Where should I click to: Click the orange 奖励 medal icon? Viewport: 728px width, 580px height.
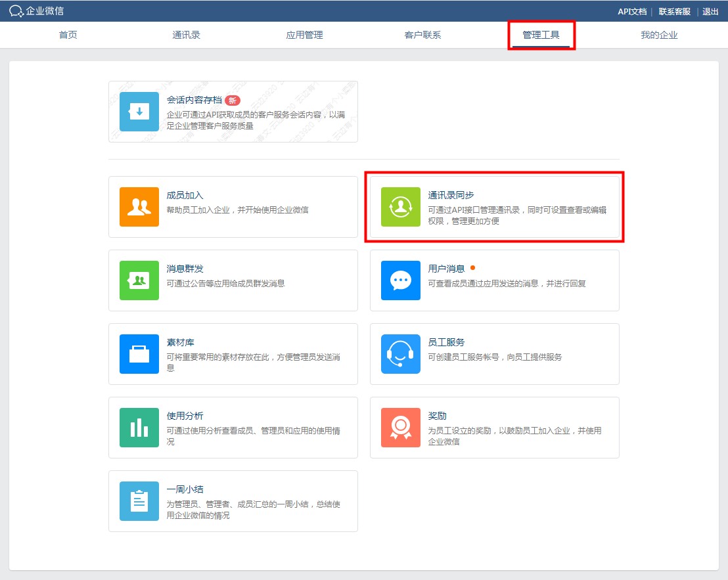point(401,428)
